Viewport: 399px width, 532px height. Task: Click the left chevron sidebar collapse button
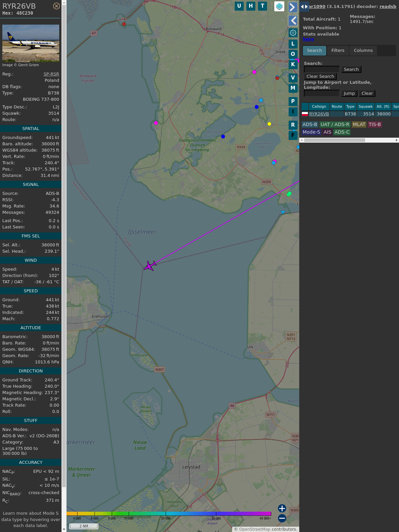pos(293,21)
